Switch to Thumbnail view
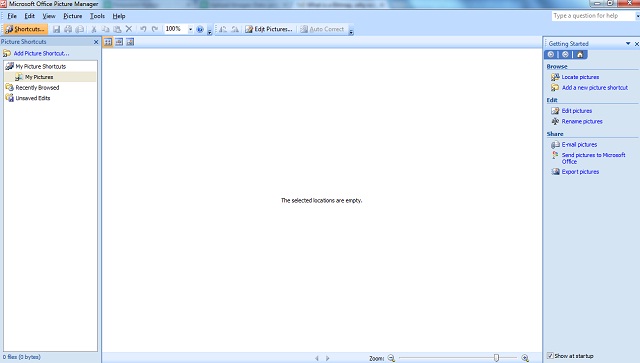 (x=108, y=42)
